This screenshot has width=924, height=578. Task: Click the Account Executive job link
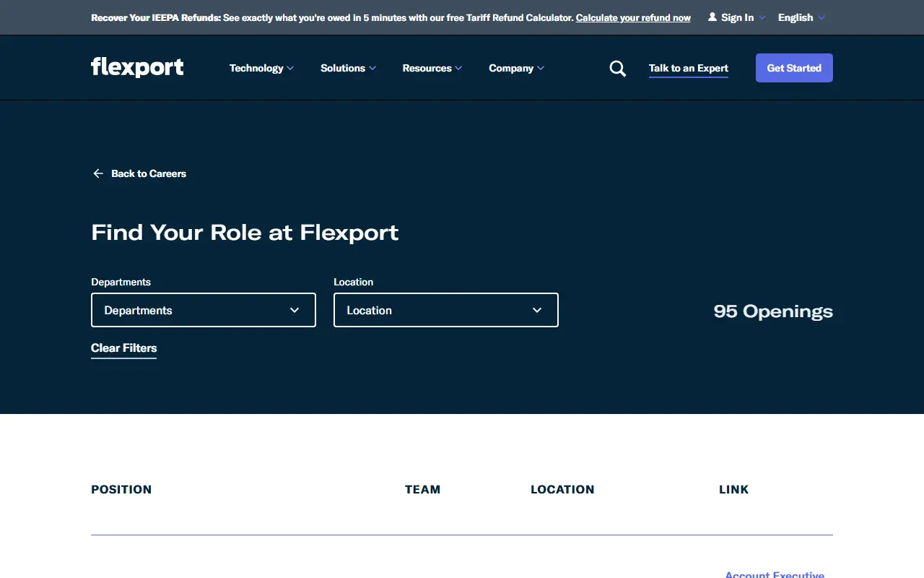tap(775, 574)
